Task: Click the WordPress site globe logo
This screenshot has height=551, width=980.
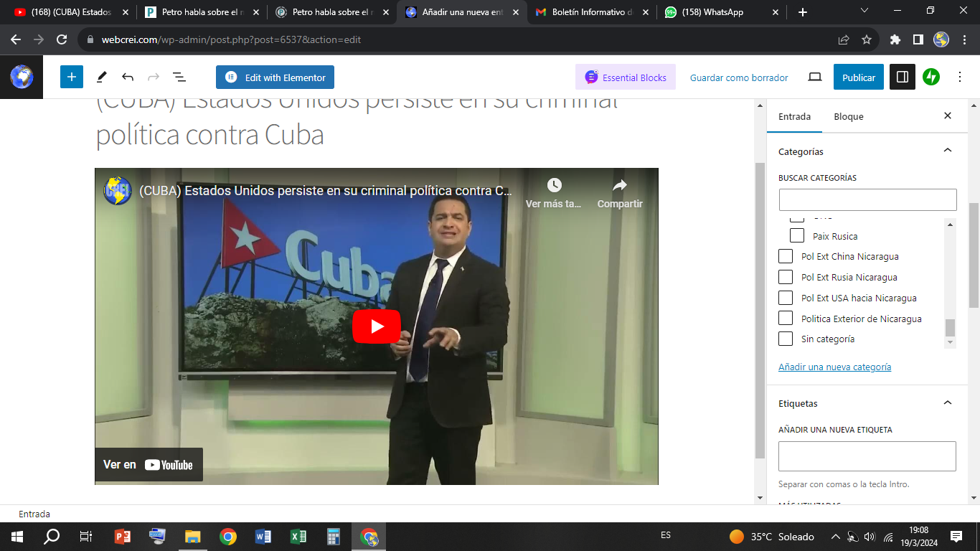Action: tap(22, 77)
